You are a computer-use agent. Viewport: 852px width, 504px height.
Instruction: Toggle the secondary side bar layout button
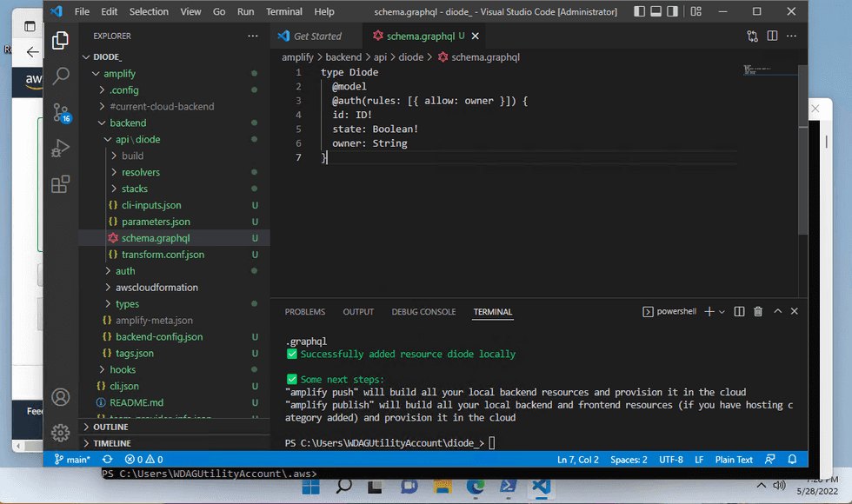click(672, 11)
